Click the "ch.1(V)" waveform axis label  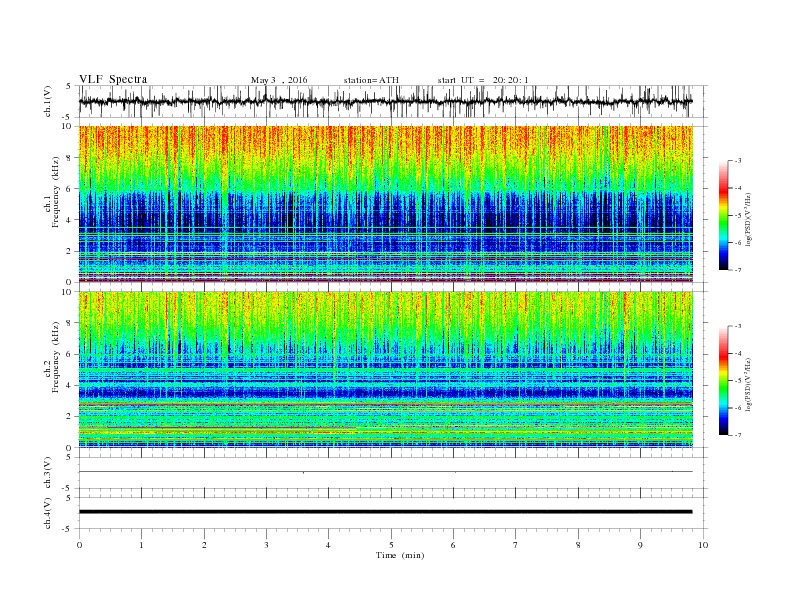click(x=48, y=101)
